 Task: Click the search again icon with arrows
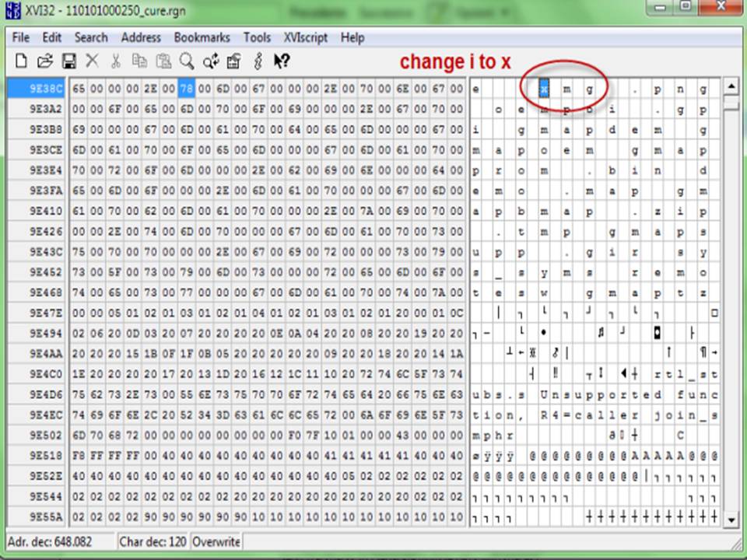pos(211,61)
